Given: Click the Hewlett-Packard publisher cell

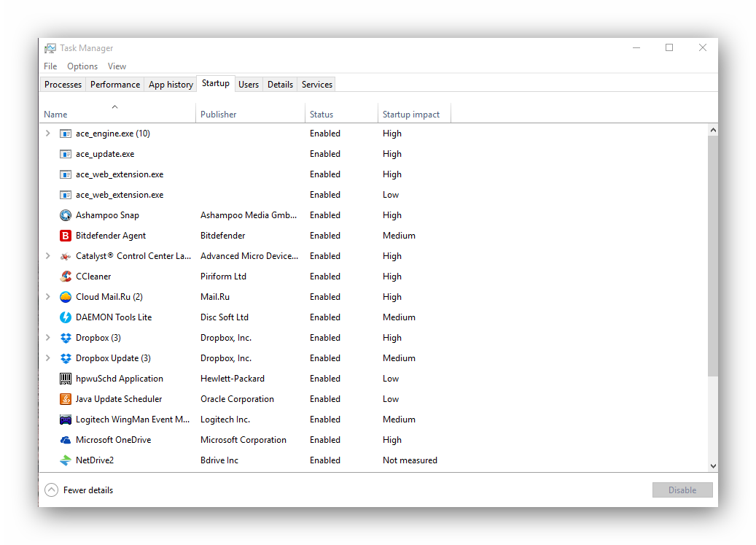Looking at the screenshot, I should pos(233,379).
